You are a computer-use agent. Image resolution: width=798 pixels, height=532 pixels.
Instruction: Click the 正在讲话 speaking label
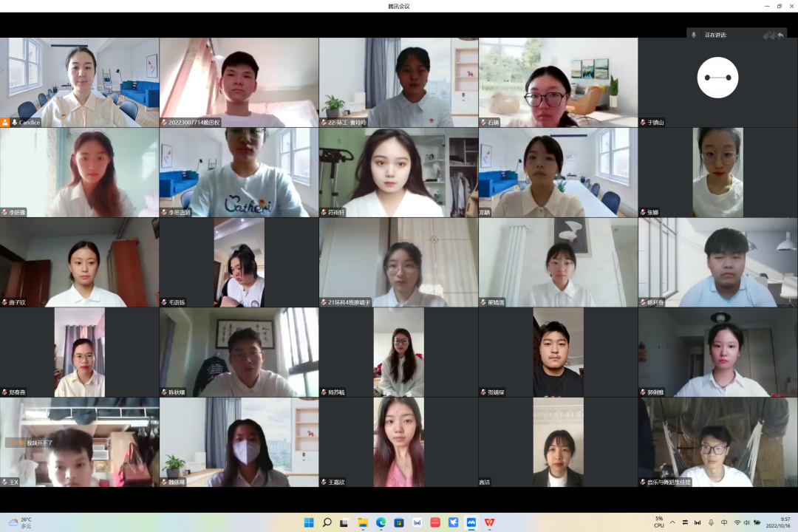point(715,35)
